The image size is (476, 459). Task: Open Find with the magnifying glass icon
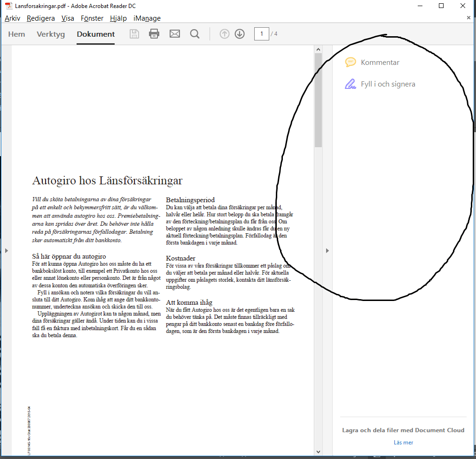click(195, 33)
